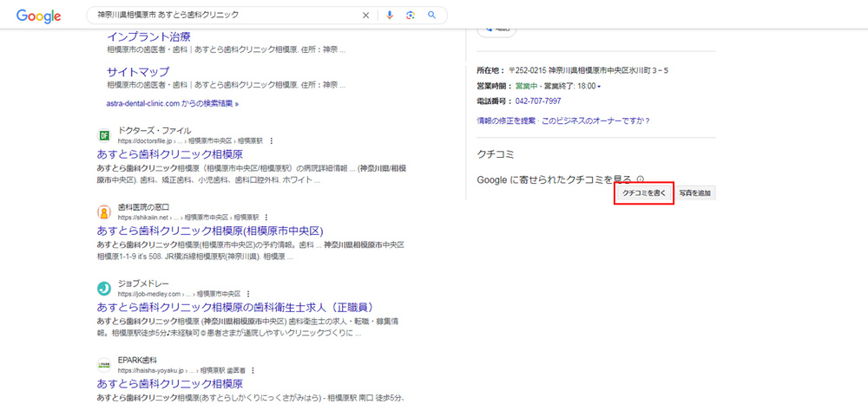Click info icon beside Google クチコミ text
Image resolution: width=868 pixels, height=404 pixels.
tap(641, 179)
